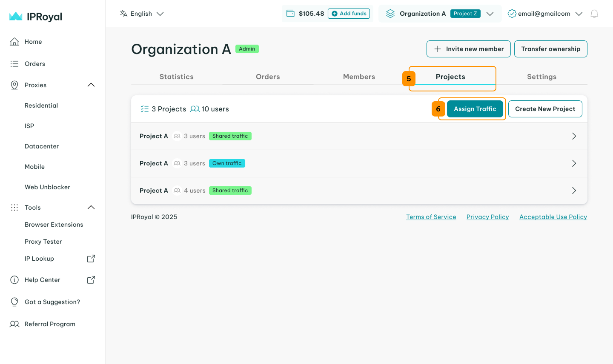Click the notification bell icon
This screenshot has width=613, height=364.
(594, 14)
